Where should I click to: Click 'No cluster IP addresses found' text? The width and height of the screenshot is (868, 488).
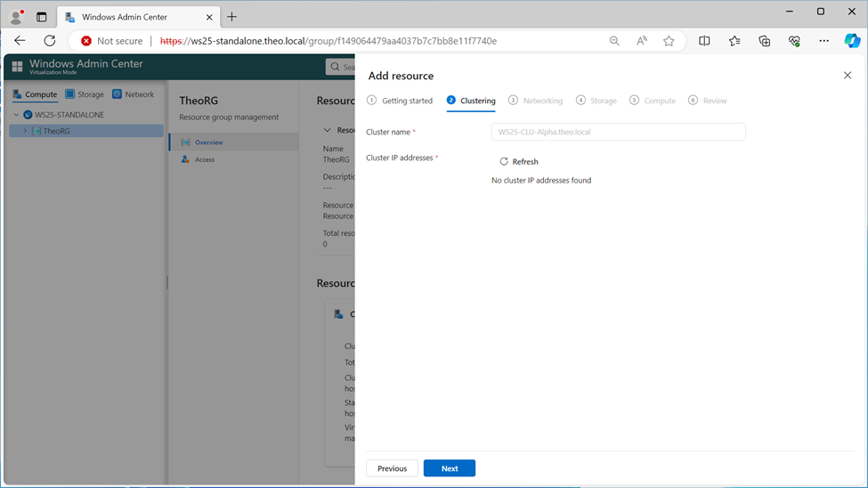(541, 181)
